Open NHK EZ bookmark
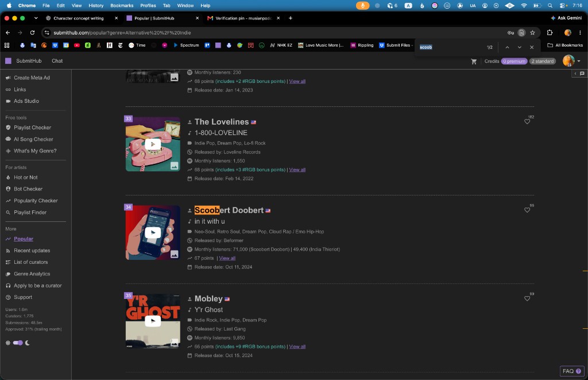588x380 pixels. 281,45
